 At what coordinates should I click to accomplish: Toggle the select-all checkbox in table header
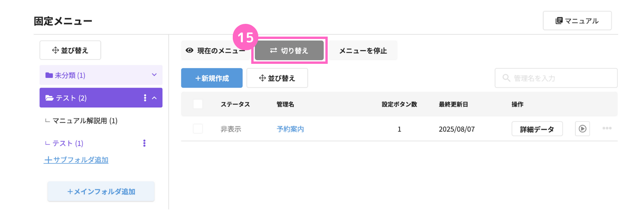(198, 104)
